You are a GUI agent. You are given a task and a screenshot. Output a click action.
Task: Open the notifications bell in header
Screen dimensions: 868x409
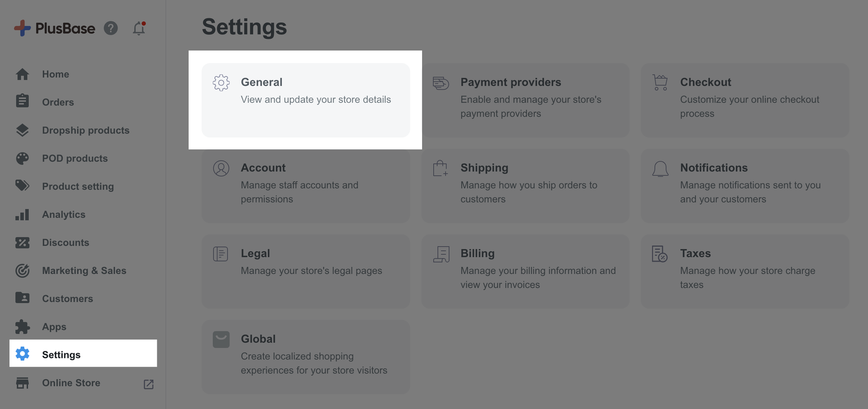139,28
